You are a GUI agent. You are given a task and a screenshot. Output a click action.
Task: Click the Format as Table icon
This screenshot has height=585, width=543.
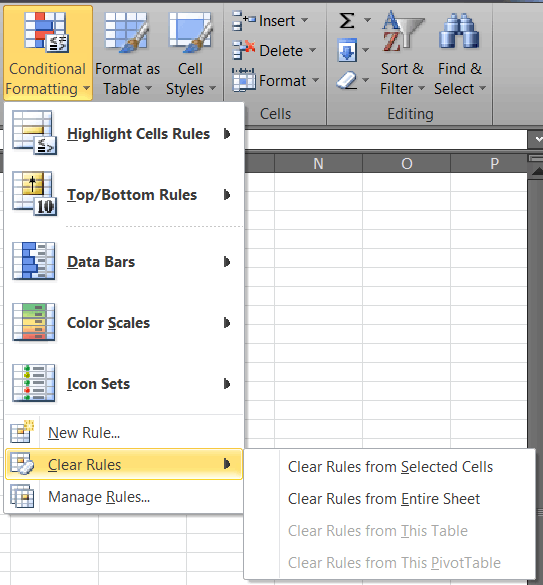(x=127, y=32)
